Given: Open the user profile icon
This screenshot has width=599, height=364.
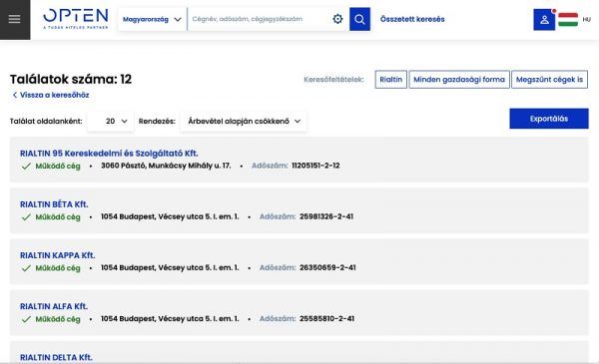Looking at the screenshot, I should 544,20.
